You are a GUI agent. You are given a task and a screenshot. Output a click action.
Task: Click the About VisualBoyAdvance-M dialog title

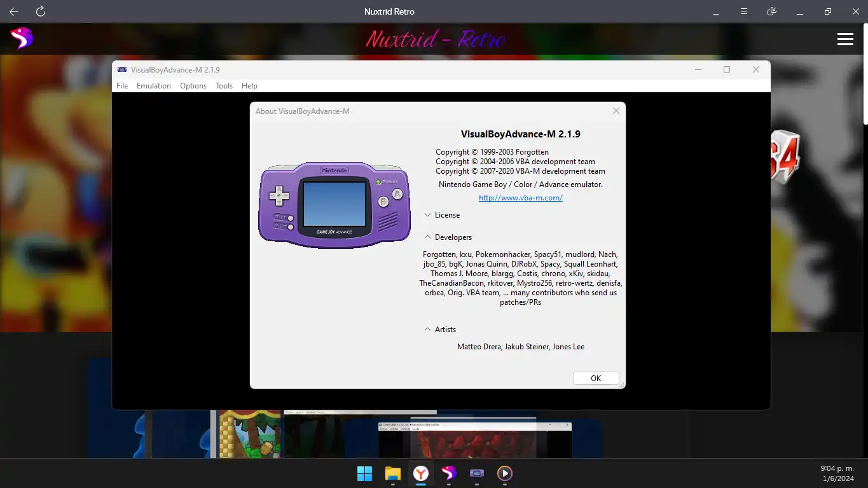tap(302, 111)
